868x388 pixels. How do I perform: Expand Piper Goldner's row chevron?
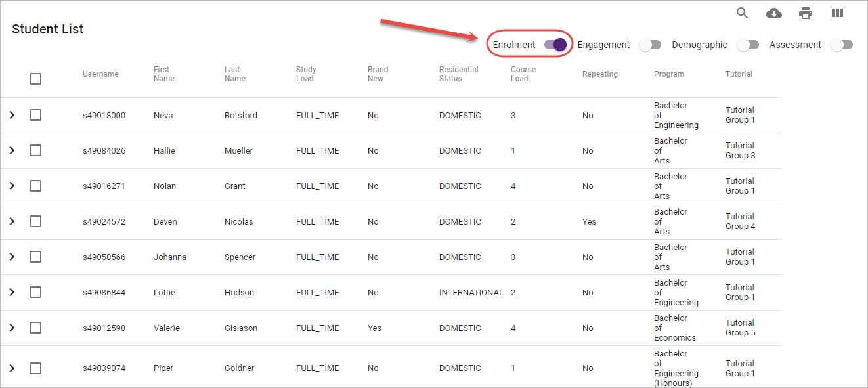coord(12,368)
